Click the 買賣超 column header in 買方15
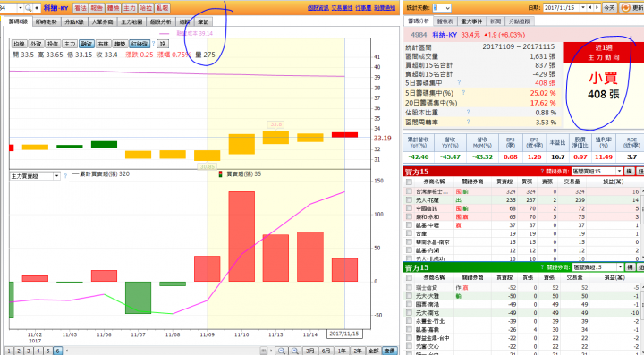Screen dimensions: 644x355 pyautogui.click(x=504, y=182)
